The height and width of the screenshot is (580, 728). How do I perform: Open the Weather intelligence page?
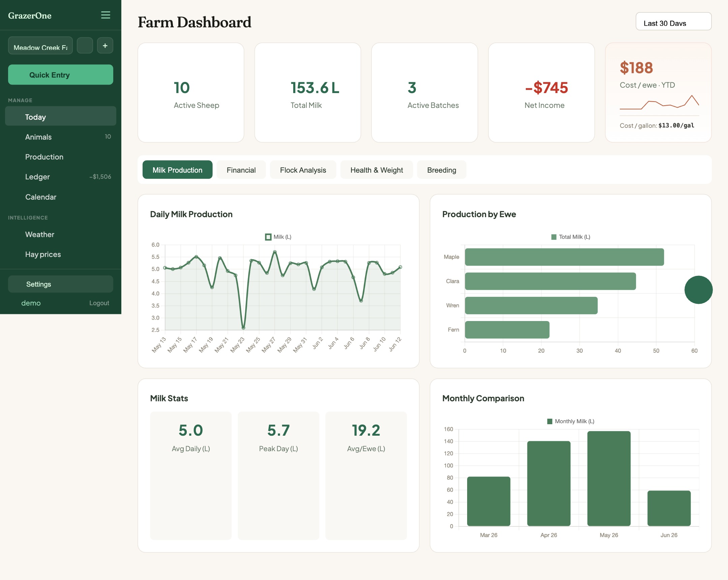(x=60, y=234)
